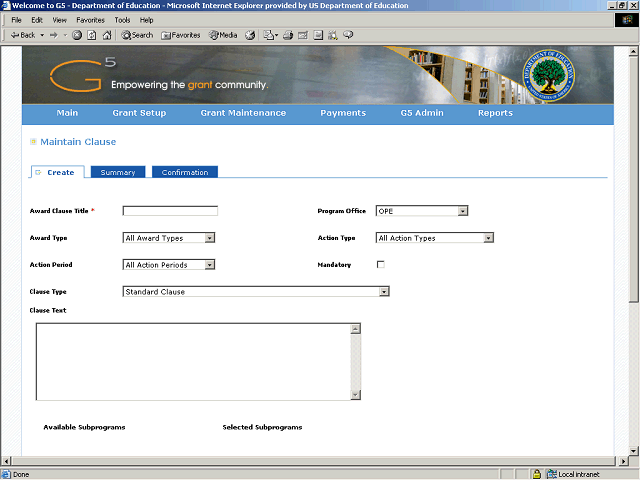Screen dimensions: 640x480
Task: Click the Award Clause Title input field
Action: (x=170, y=211)
